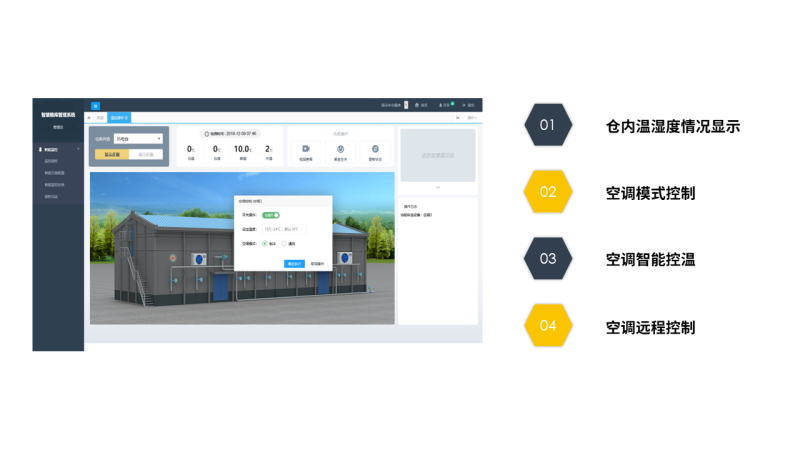Click the set temperature input field

coord(282,229)
